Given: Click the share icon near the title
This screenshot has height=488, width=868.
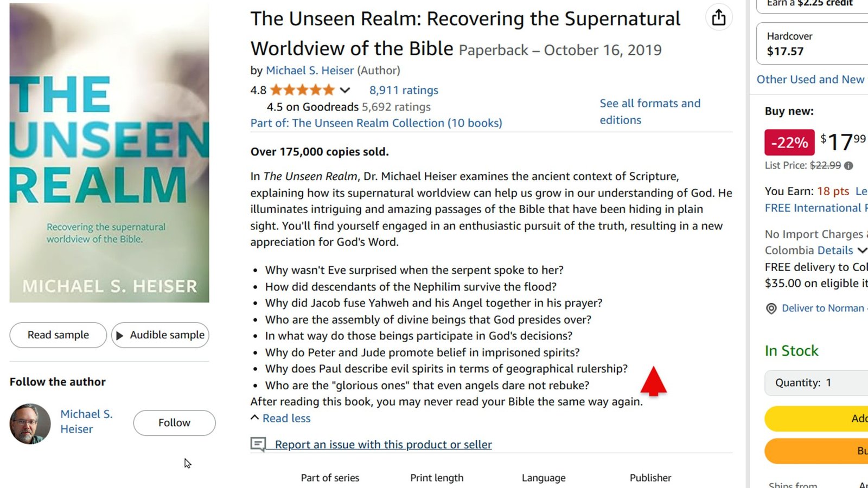Looking at the screenshot, I should pos(719,17).
